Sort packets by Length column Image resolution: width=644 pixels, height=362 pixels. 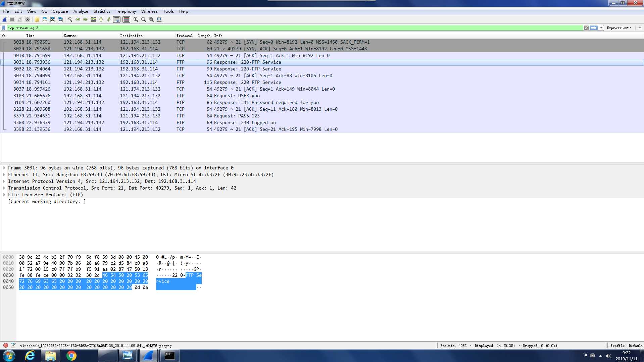coord(204,36)
